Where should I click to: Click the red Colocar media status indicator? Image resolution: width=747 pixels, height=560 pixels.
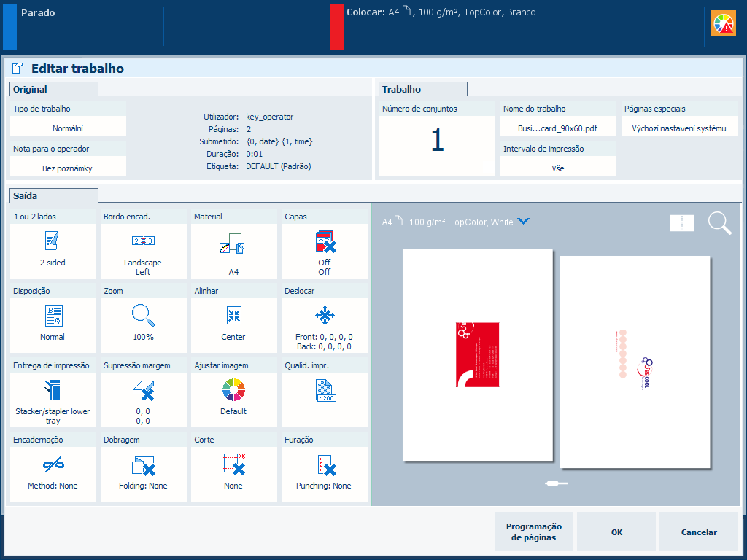tap(336, 27)
